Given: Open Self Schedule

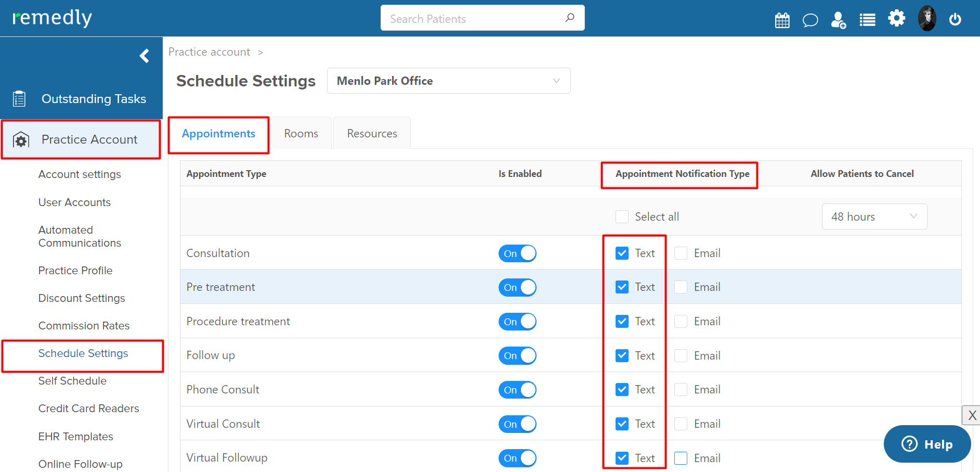Looking at the screenshot, I should click(72, 381).
